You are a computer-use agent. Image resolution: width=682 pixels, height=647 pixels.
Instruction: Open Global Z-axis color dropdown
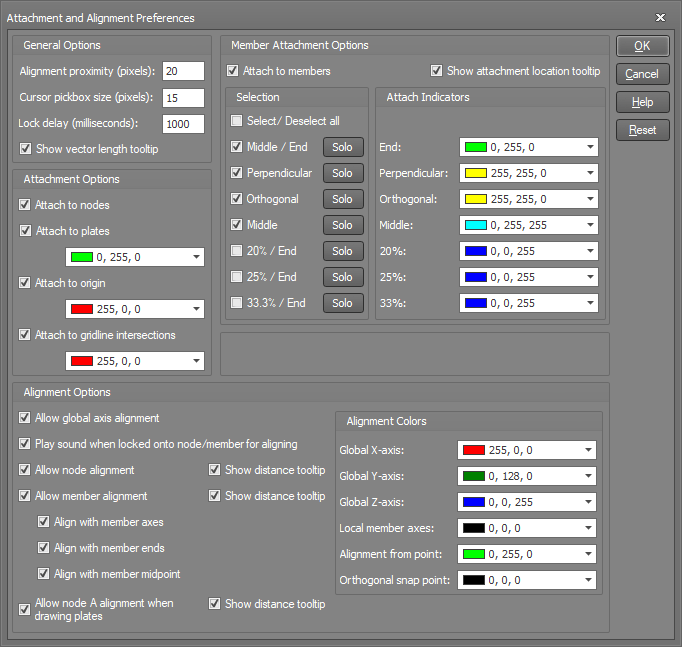[x=527, y=502]
